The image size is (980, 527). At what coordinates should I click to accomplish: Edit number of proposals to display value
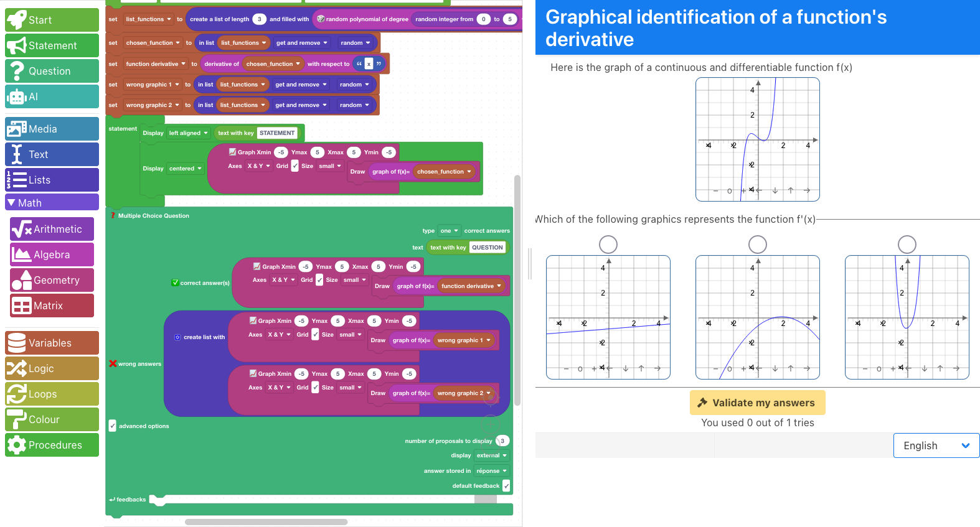pos(502,441)
